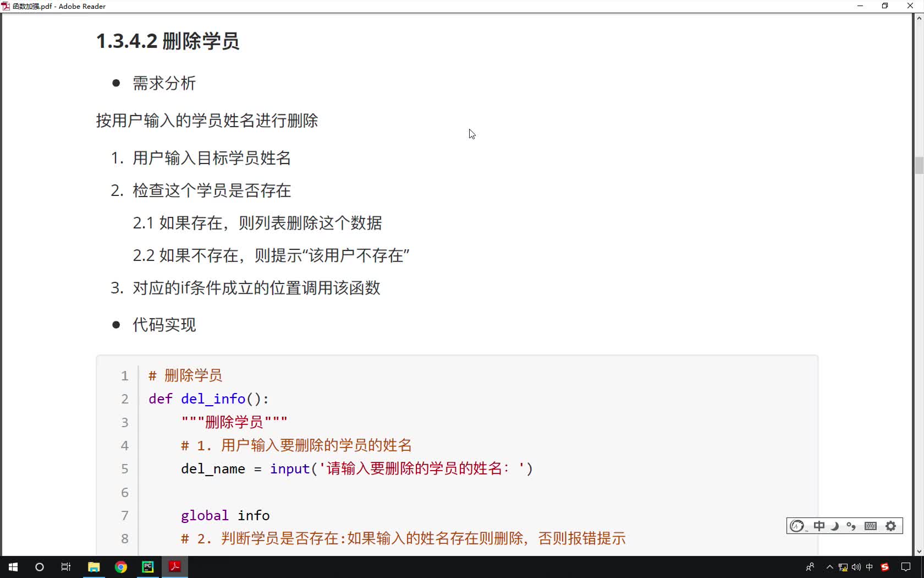The image size is (924, 578).
Task: Click scrollbar down arrow in Adobe Reader
Action: point(919,551)
